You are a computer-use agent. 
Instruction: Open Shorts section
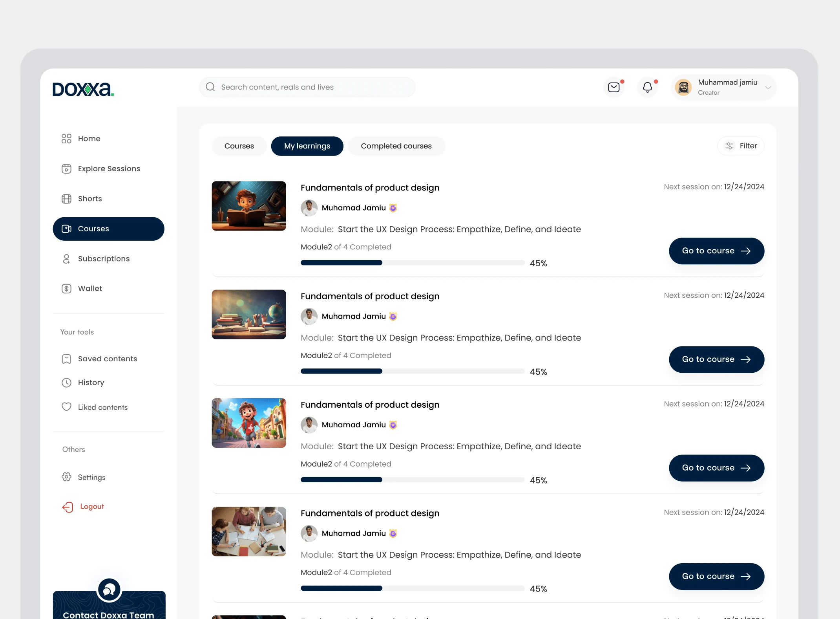pyautogui.click(x=90, y=198)
